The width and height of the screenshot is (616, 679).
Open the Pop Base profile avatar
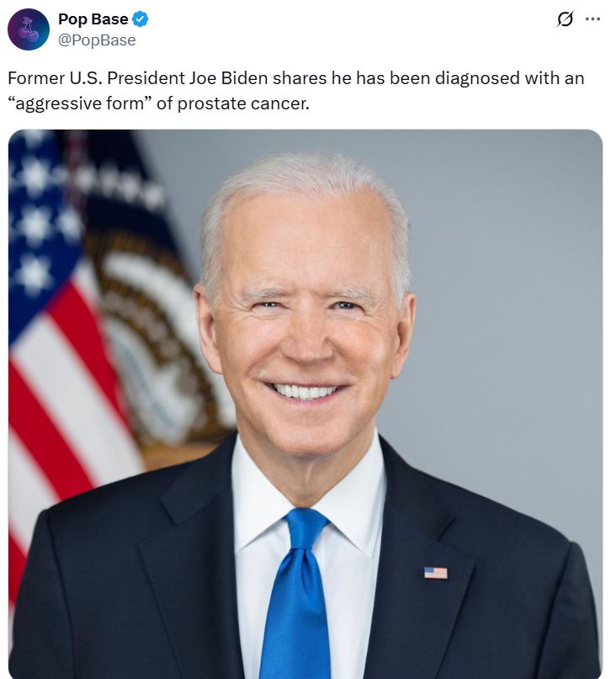[29, 29]
